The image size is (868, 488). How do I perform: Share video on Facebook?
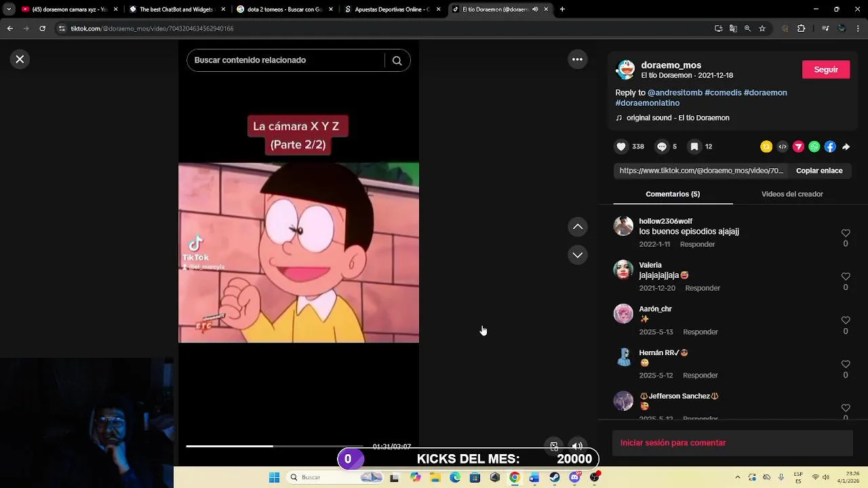tap(830, 146)
